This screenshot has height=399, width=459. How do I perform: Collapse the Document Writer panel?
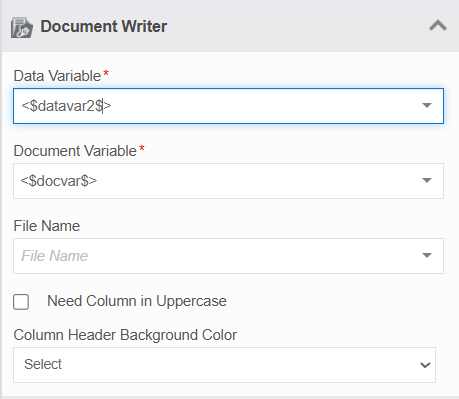tap(438, 26)
